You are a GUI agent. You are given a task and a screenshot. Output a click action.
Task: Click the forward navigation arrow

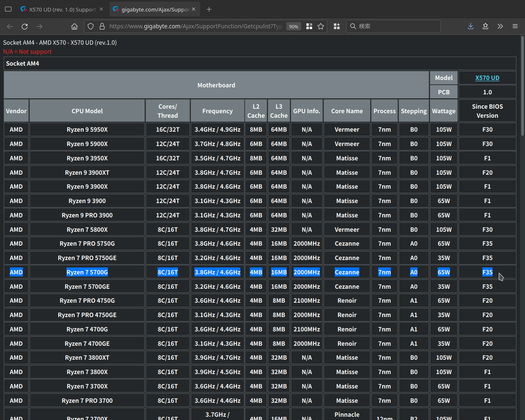click(39, 26)
